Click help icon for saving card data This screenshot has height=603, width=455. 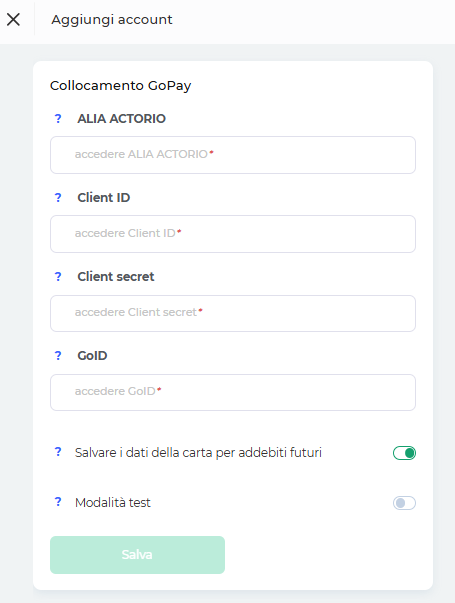coord(58,452)
